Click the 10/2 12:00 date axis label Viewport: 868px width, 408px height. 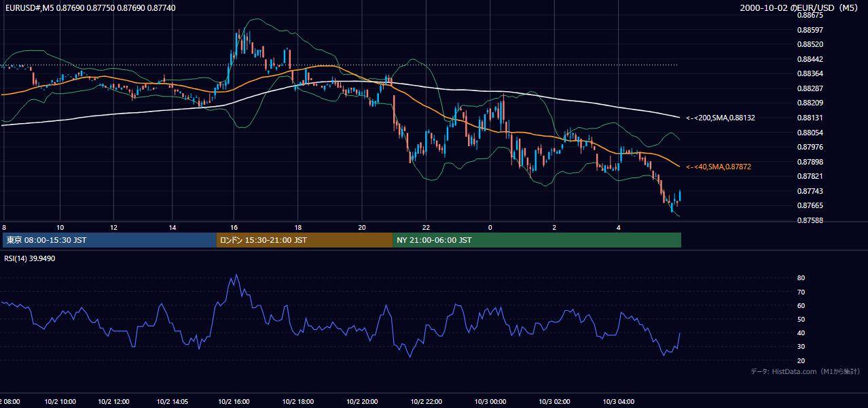113,401
